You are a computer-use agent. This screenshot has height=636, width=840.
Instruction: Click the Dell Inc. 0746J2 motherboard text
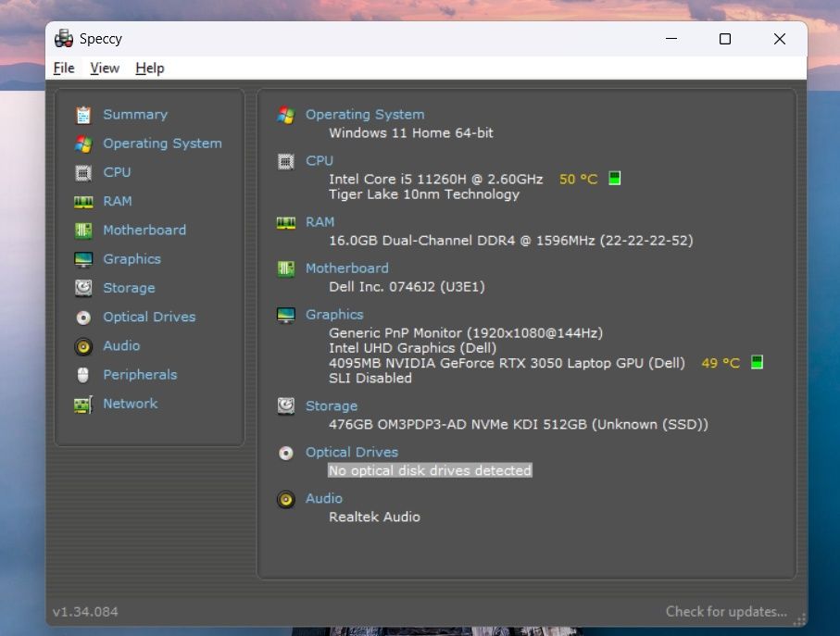coord(407,286)
